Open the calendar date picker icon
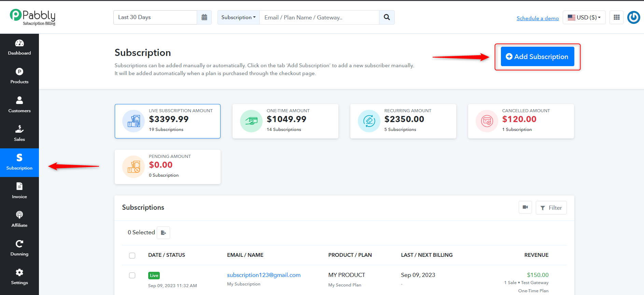The image size is (644, 295). [x=204, y=17]
